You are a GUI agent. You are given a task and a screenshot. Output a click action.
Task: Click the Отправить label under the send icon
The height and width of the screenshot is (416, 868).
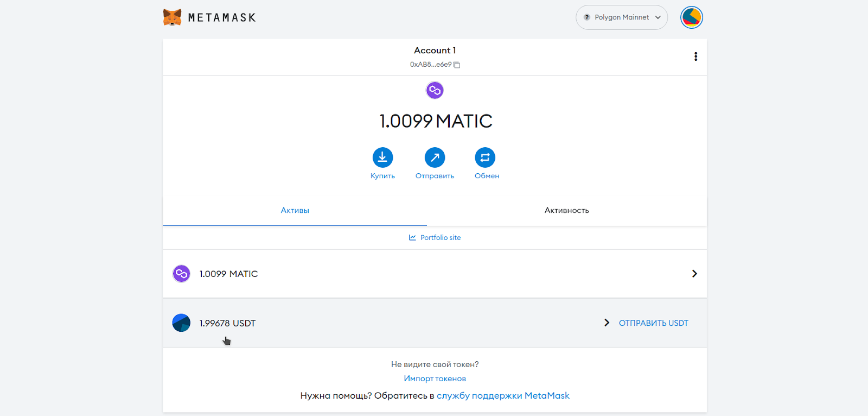point(435,176)
